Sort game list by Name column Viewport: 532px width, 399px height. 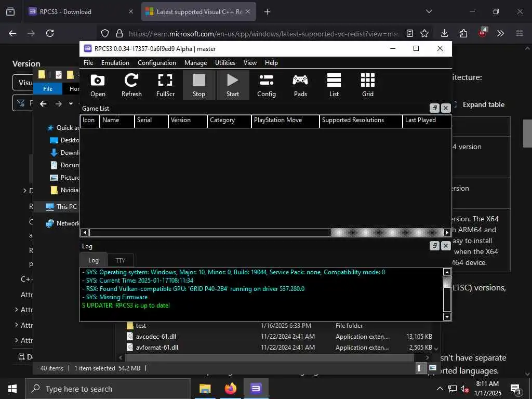click(117, 121)
